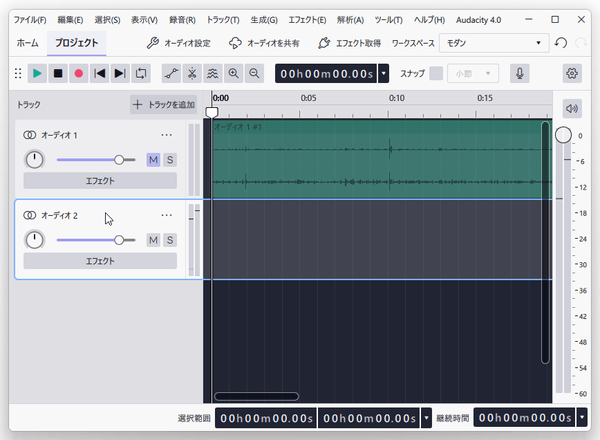Click オーディオ 1 volume slider handle

pos(119,160)
